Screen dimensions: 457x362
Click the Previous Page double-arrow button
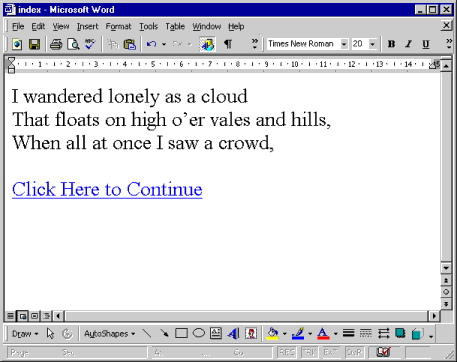(446, 280)
